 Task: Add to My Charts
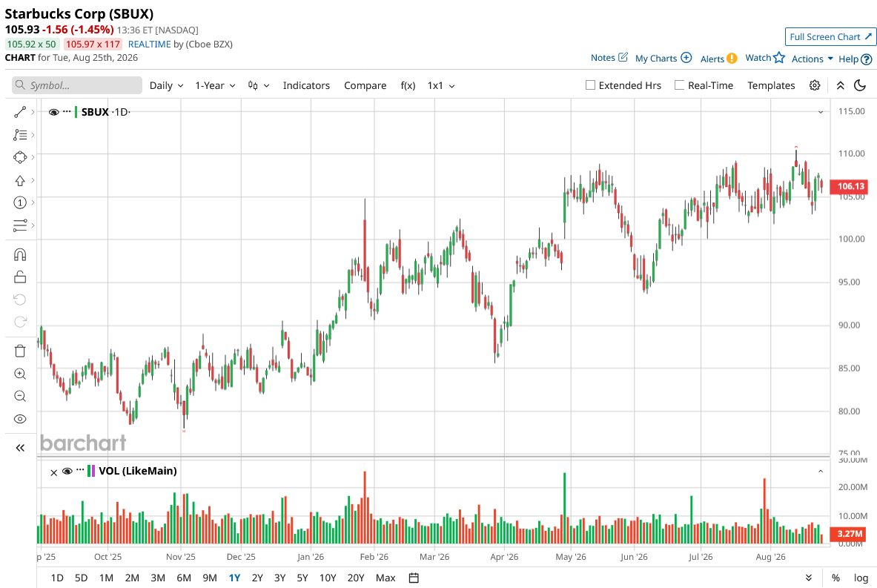coord(663,58)
